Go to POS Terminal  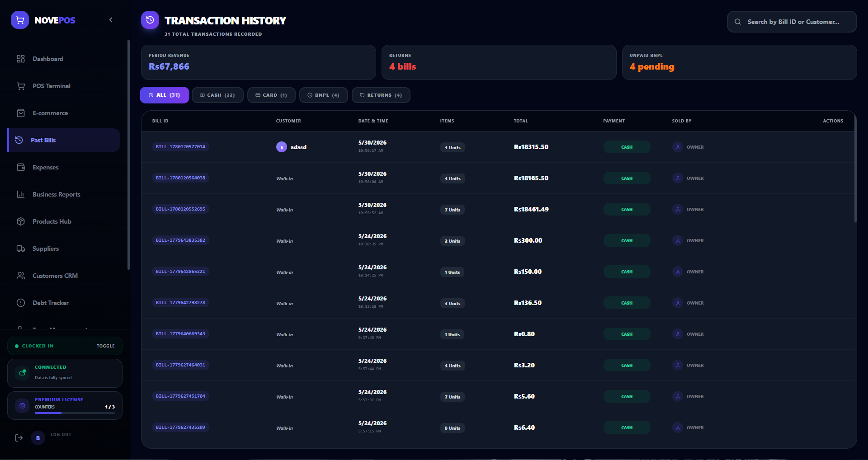point(64,86)
